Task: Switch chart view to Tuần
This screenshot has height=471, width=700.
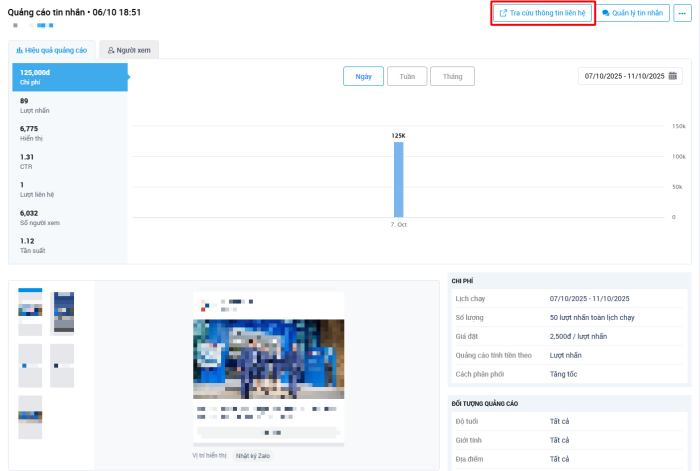Action: (x=407, y=76)
